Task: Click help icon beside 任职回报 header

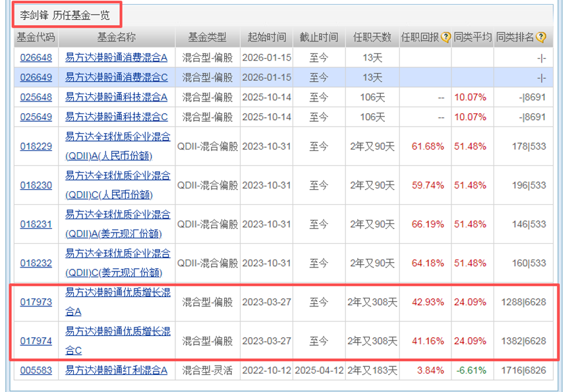Action: click(x=445, y=37)
